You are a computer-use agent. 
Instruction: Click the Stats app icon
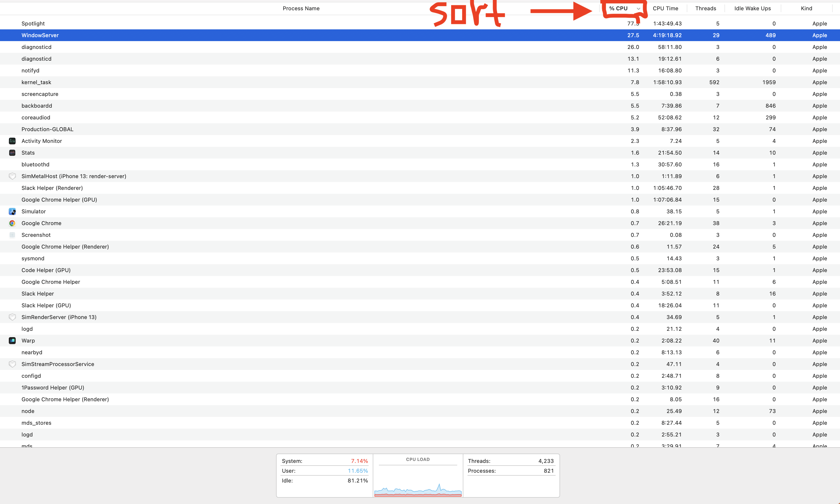(x=12, y=153)
